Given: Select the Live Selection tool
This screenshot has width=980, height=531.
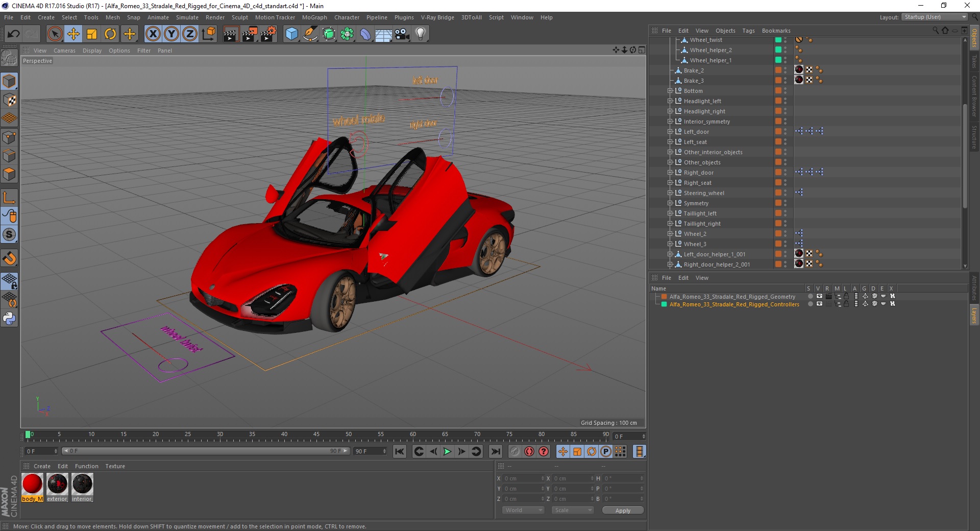Looking at the screenshot, I should click(55, 34).
